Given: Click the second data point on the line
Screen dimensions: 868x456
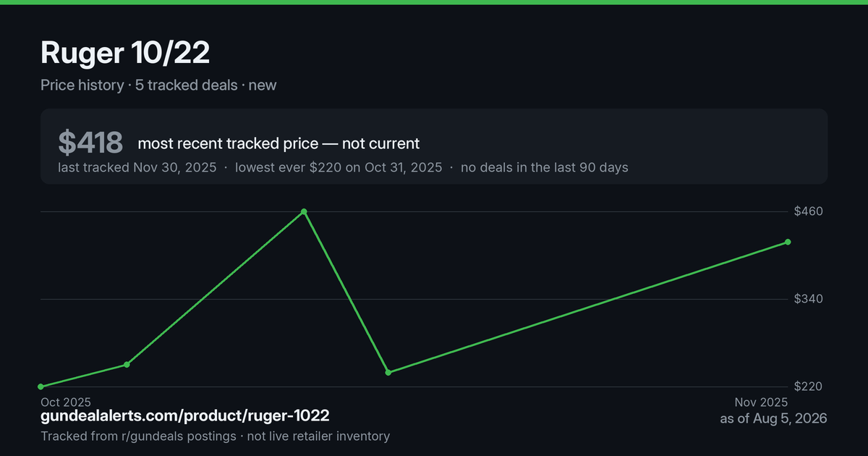Looking at the screenshot, I should coord(127,364).
